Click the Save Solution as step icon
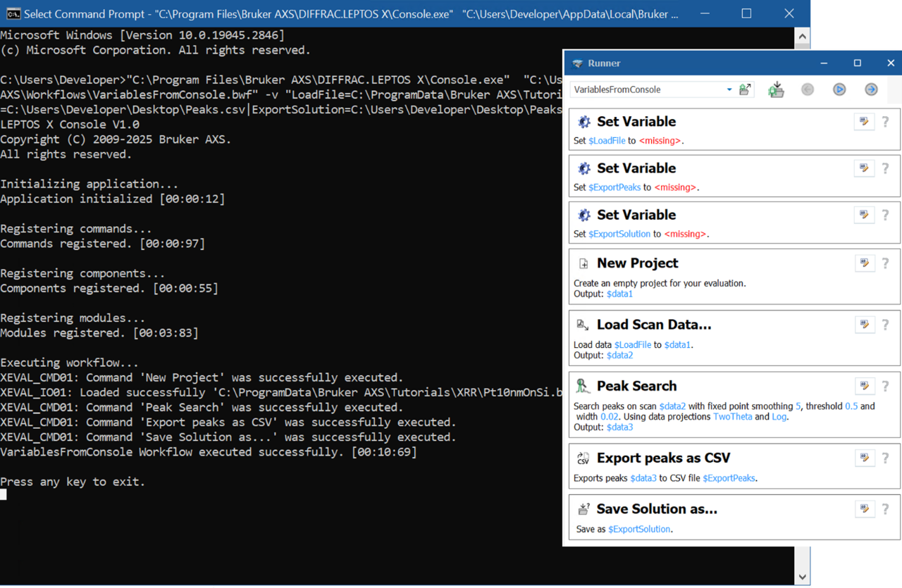The image size is (902, 588). tap(583, 508)
